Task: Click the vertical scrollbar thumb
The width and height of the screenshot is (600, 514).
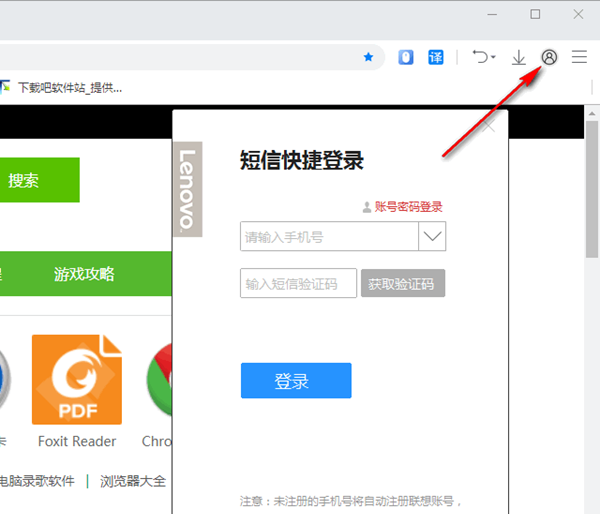Action: [x=592, y=189]
